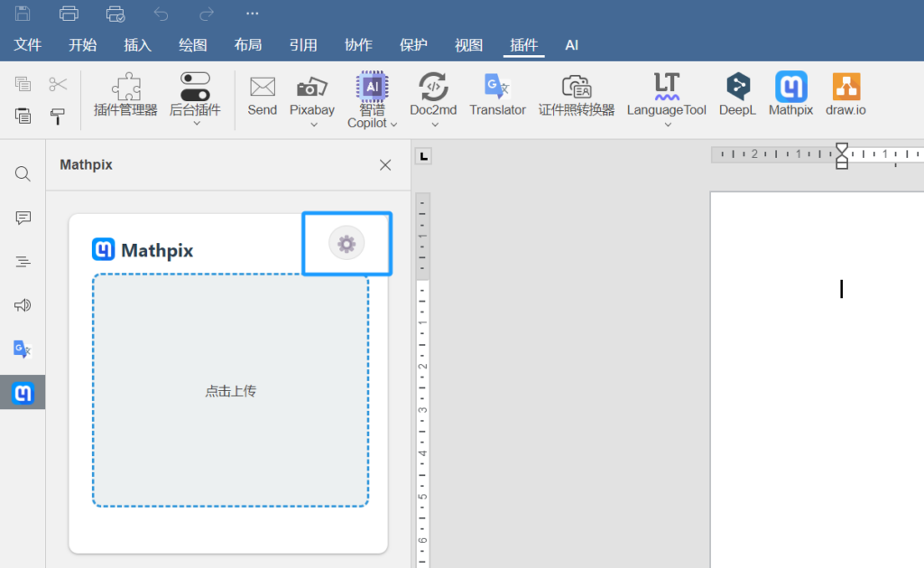
Task: Click the Doc2md conversion icon
Action: click(432, 93)
